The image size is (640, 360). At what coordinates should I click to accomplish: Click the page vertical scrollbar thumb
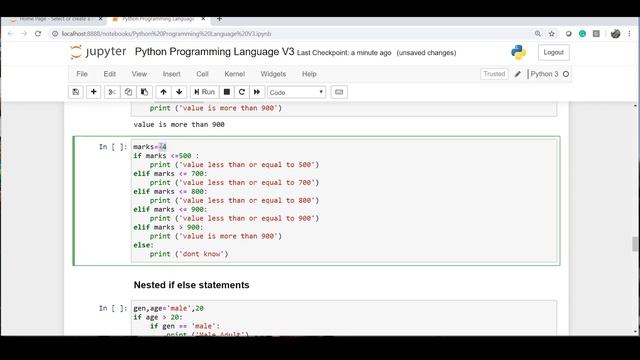click(635, 244)
